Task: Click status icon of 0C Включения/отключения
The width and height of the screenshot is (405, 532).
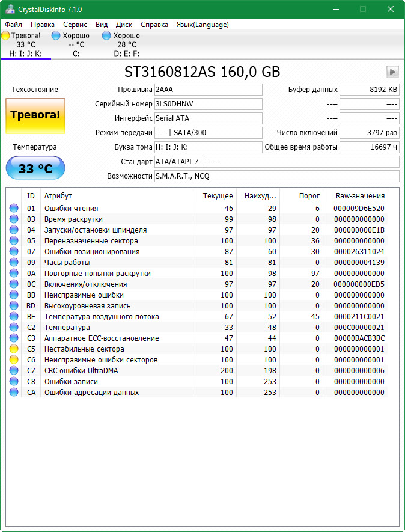Action: [x=14, y=284]
